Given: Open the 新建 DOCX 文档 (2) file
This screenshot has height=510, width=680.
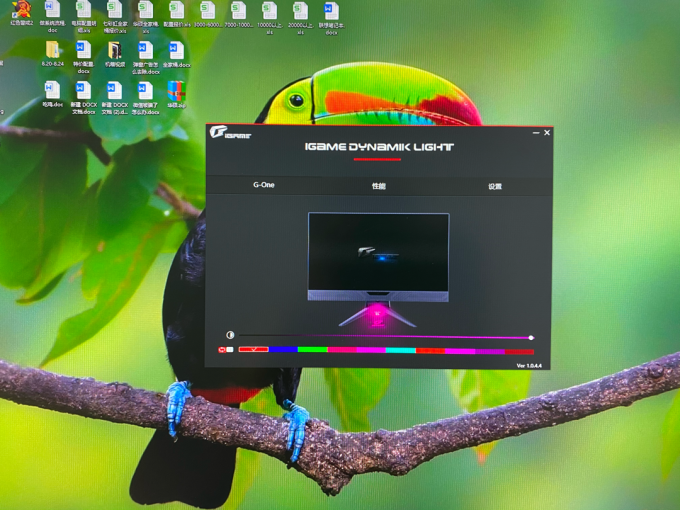Looking at the screenshot, I should (114, 98).
